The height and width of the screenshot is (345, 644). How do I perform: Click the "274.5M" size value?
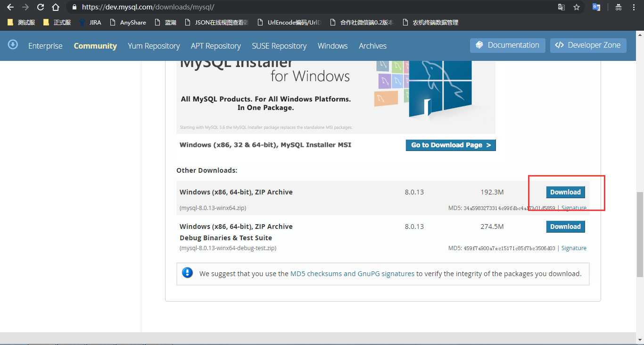[x=492, y=227]
